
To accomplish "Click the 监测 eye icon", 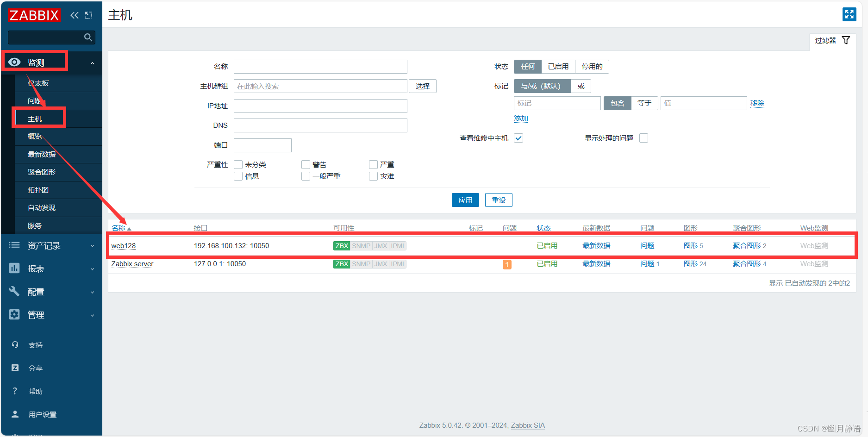I will tap(14, 62).
